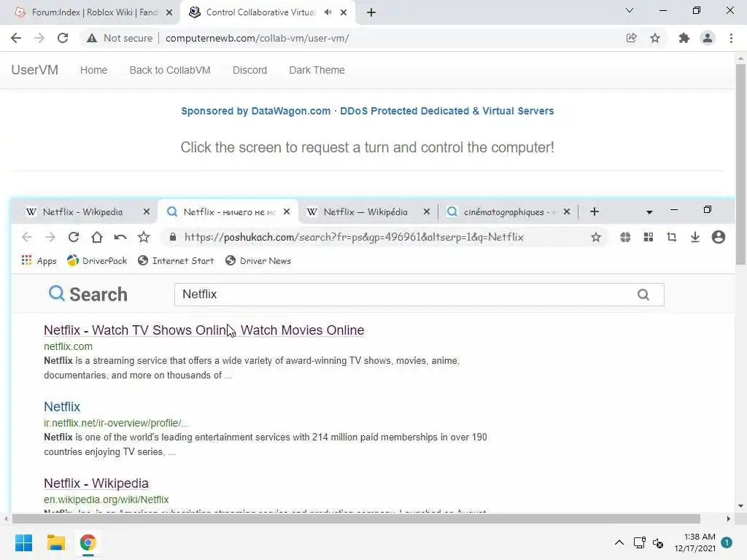Close the poshukach Netflix search tab
Screen dimensions: 747x560
click(x=287, y=212)
